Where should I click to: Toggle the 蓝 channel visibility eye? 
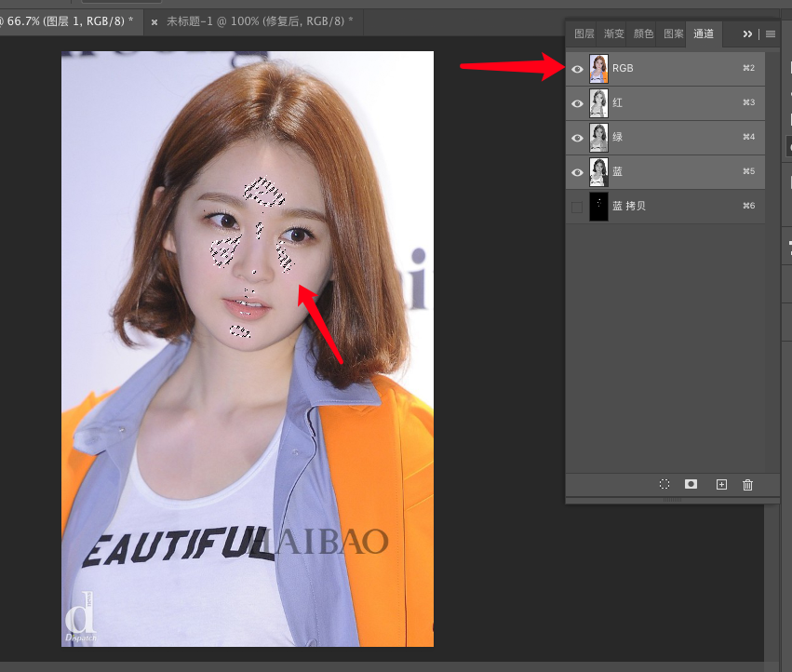577,172
